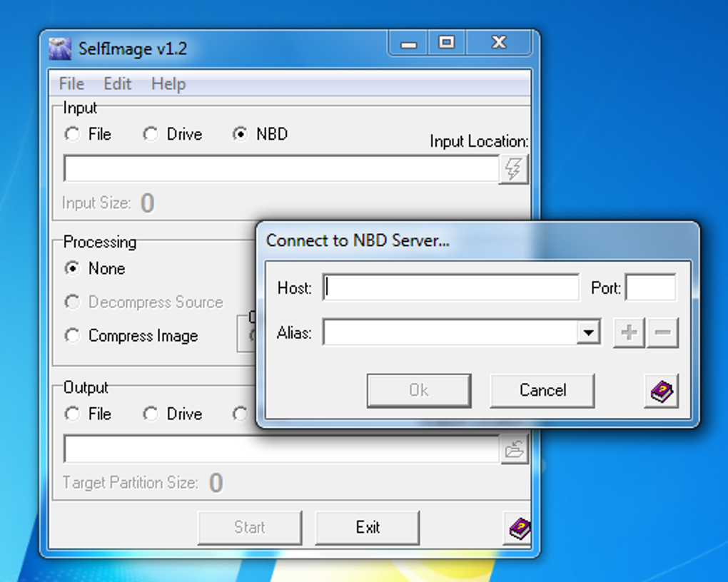Click the Exit button
This screenshot has height=582, width=728.
(368, 528)
